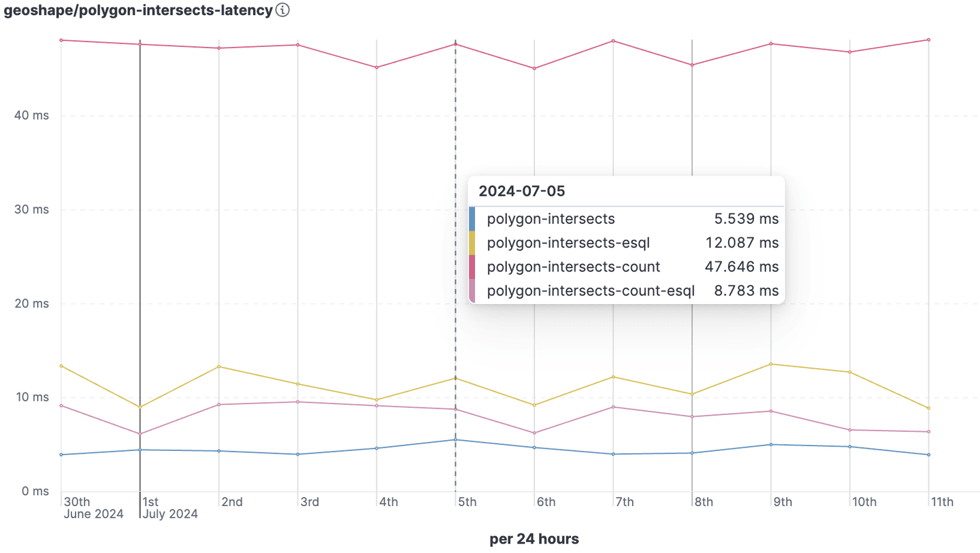Click the pink data point above the dashed line
The width and height of the screenshot is (980, 553).
pyautogui.click(x=455, y=44)
